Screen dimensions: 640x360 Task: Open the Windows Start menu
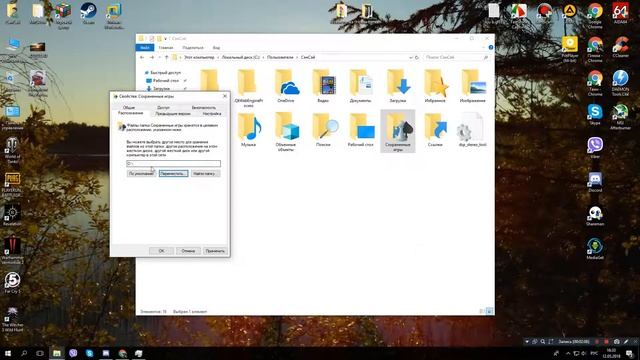click(8, 353)
